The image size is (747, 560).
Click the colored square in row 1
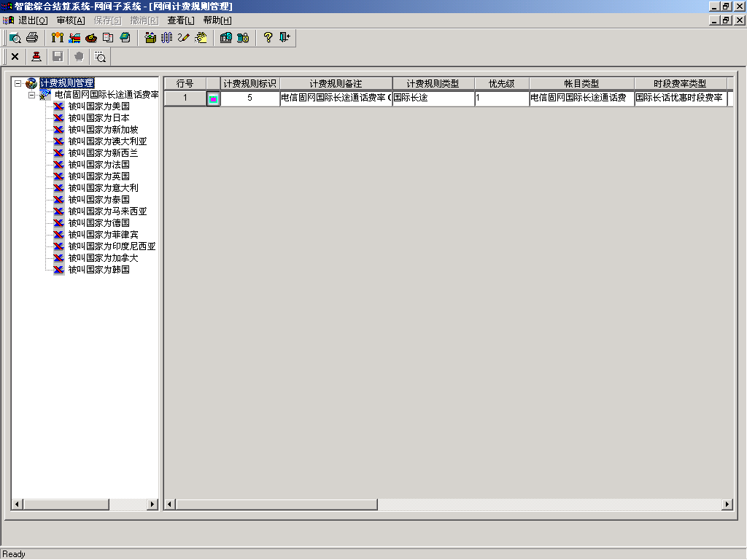click(x=213, y=98)
